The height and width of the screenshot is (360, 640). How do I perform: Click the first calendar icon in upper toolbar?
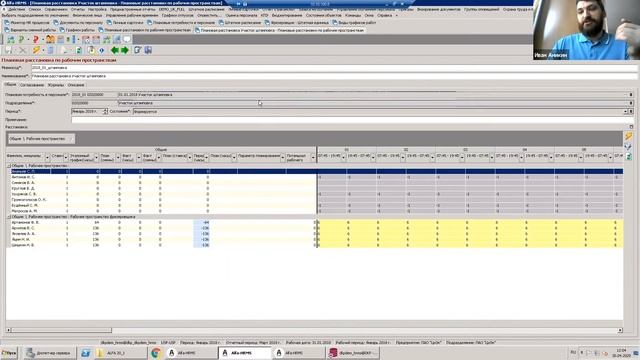point(86,39)
